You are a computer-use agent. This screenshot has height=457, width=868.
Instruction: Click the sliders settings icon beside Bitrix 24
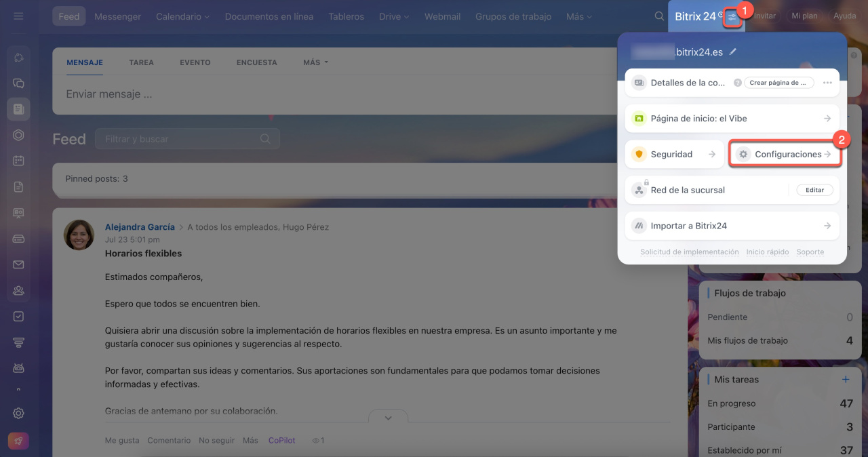pyautogui.click(x=731, y=18)
